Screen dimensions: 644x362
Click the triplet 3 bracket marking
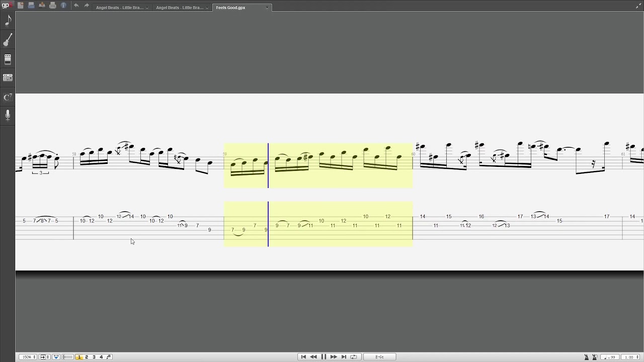pos(41,173)
